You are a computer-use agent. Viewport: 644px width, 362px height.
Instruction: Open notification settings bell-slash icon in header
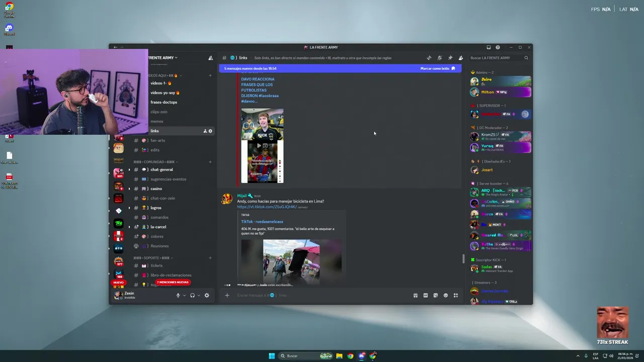click(x=440, y=58)
